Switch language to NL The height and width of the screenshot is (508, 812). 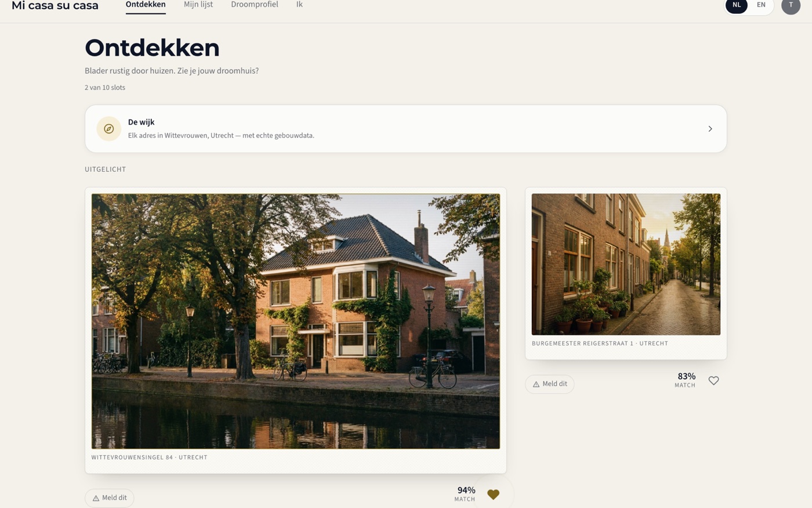[x=737, y=5]
